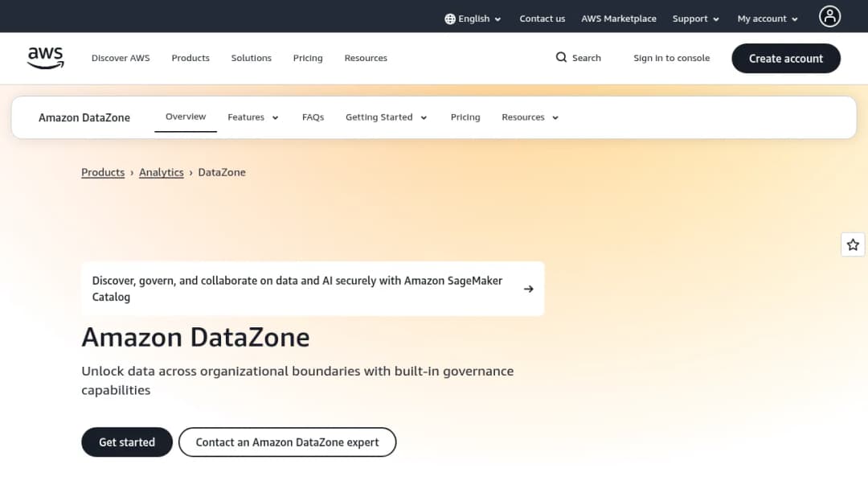Open Discover AWS menu
The height and width of the screenshot is (489, 868).
pos(121,58)
